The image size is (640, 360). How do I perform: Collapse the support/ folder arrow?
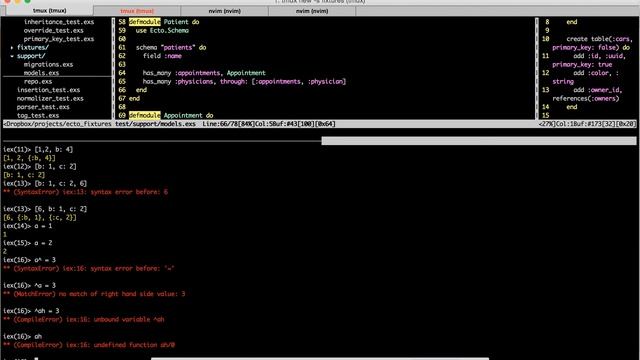click(x=12, y=56)
